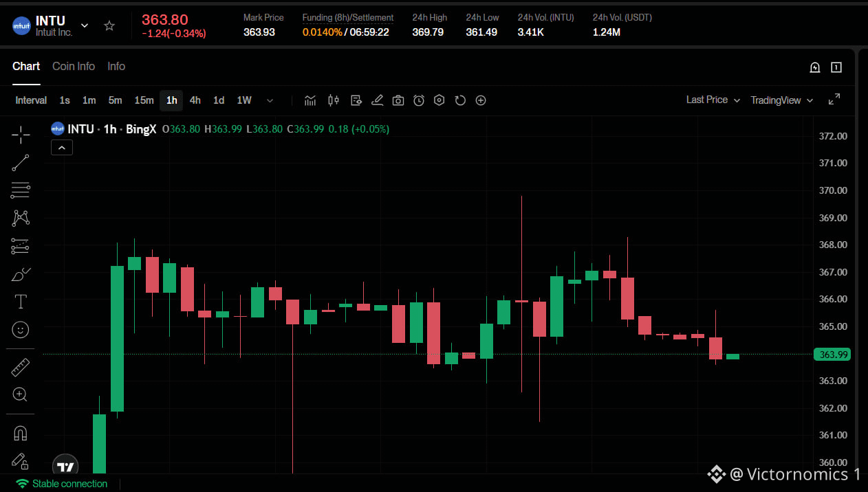Screen dimensions: 868x492
Task: Open chart settings hexagon icon
Action: (440, 100)
